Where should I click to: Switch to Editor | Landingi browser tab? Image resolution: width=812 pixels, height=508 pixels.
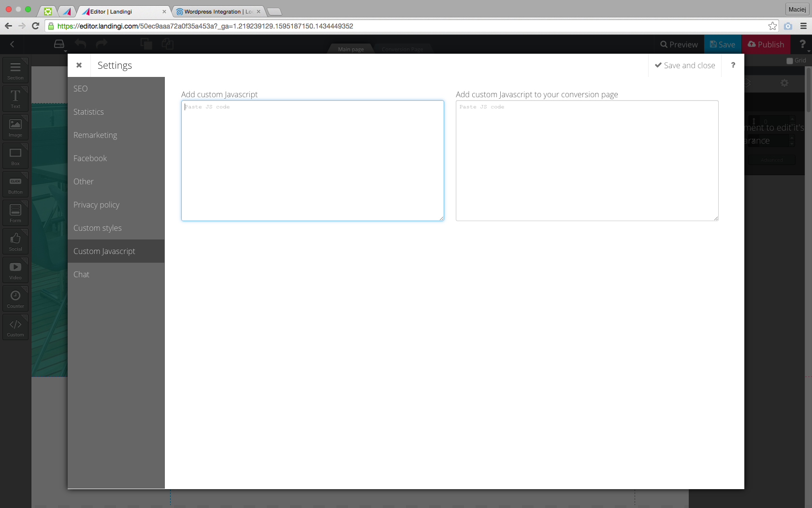(124, 12)
